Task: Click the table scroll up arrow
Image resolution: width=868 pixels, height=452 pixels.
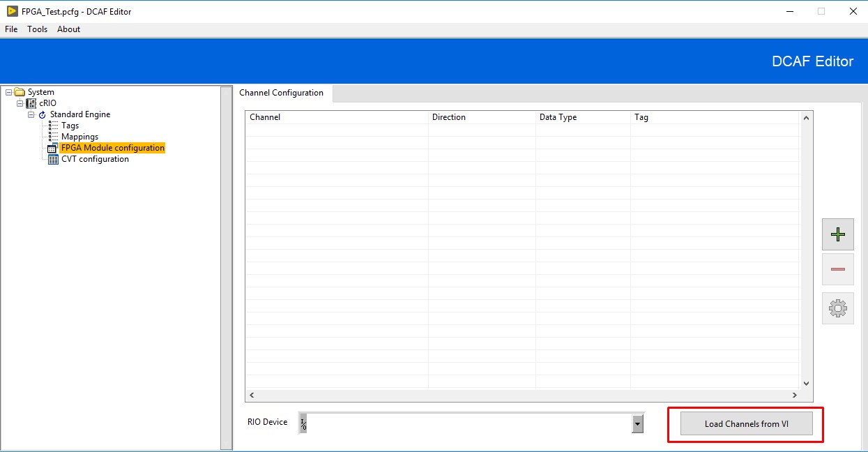Action: point(807,118)
